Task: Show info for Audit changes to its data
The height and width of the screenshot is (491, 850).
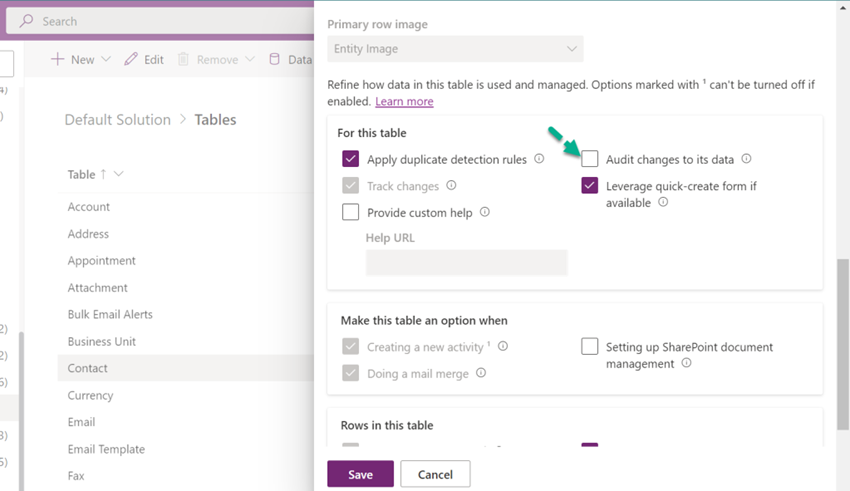Action: [x=746, y=159]
